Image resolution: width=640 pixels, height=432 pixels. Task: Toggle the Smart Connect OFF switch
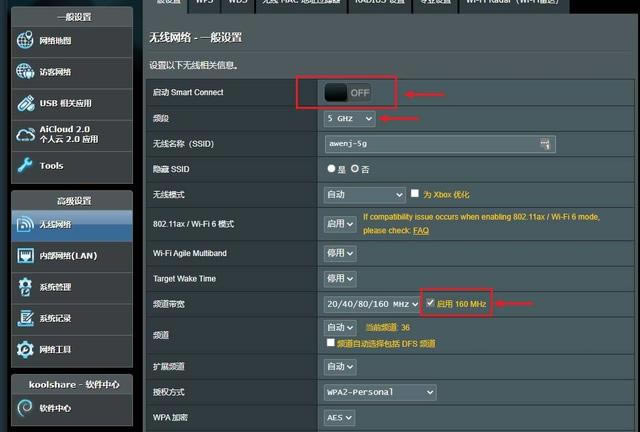(347, 92)
